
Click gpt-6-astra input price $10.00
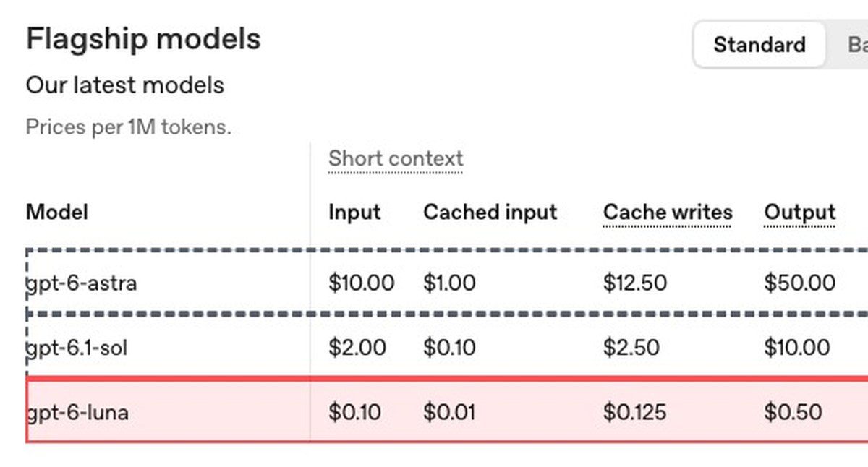pyautogui.click(x=362, y=283)
